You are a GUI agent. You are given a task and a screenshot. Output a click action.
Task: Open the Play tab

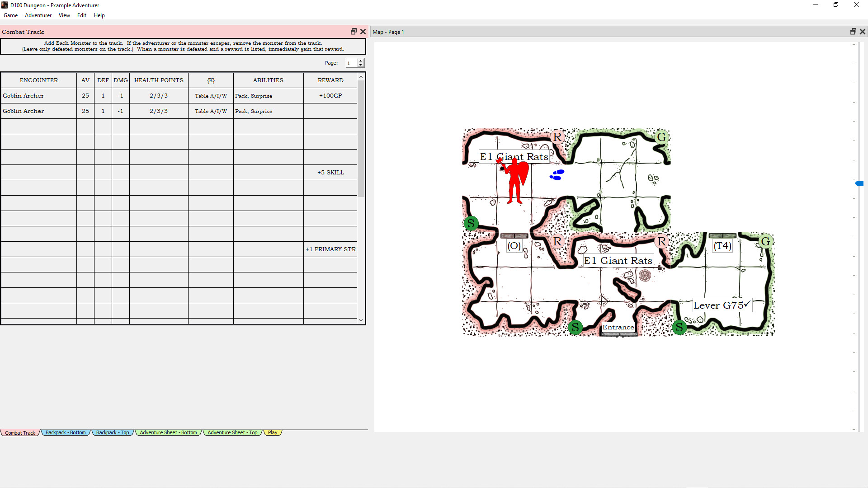273,432
